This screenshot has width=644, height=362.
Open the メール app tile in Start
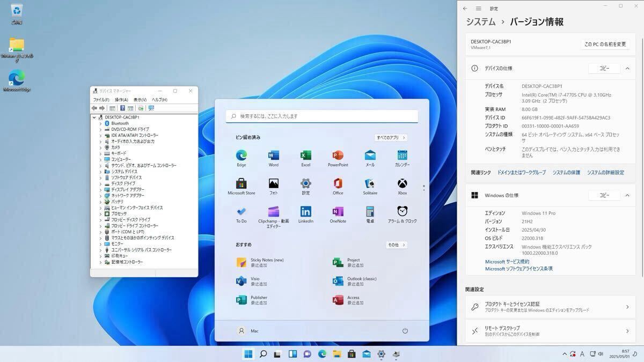click(x=370, y=158)
